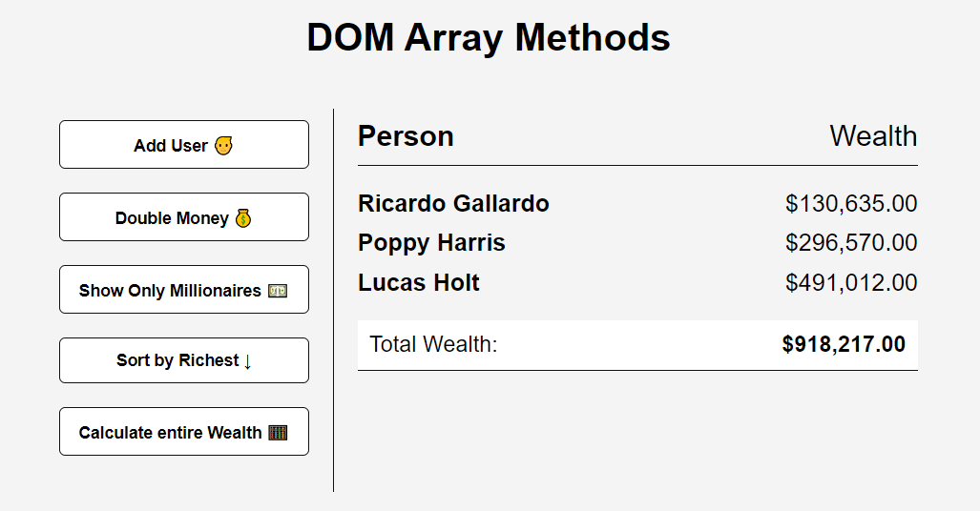Click the DOM Array Methods title
This screenshot has height=511, width=980.
tap(489, 38)
